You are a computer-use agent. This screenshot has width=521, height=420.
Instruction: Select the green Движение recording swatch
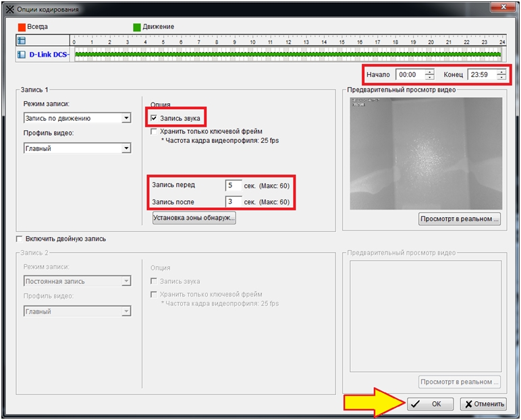(137, 27)
